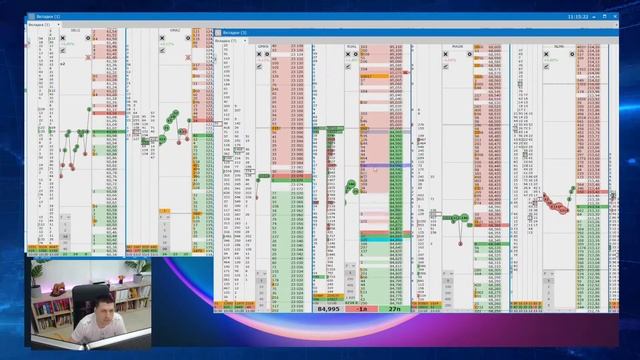
Task: Click the green 27п position cell
Action: click(394, 309)
